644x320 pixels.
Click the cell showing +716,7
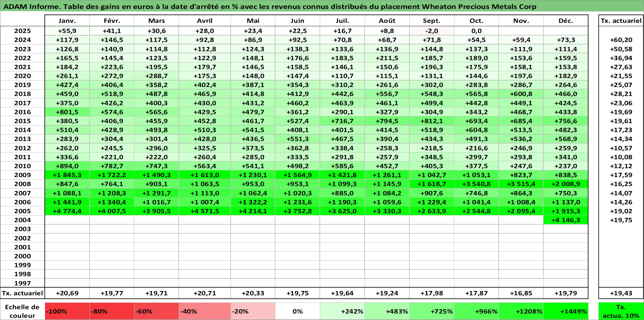[342, 121]
